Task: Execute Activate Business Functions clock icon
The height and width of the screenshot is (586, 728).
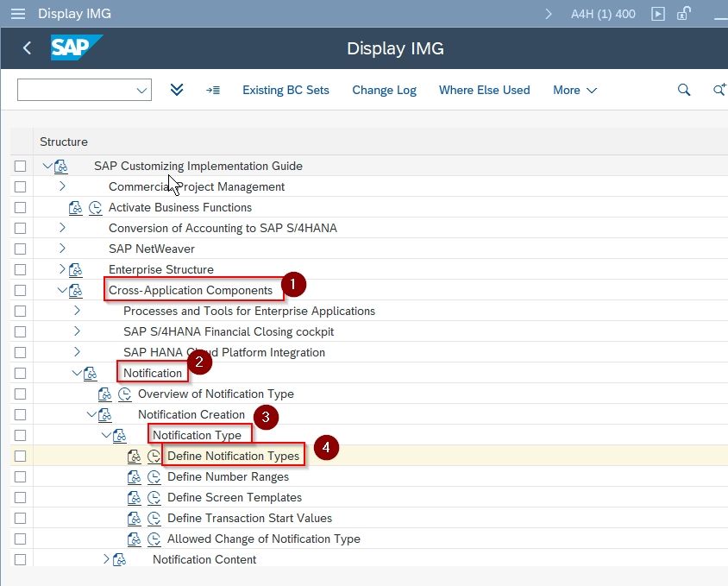Action: pyautogui.click(x=95, y=208)
